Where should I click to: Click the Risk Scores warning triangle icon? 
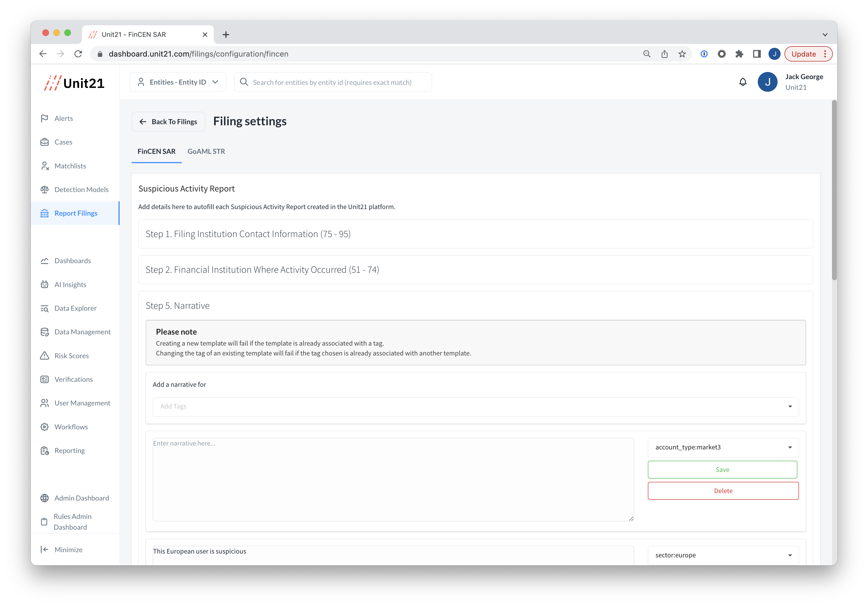click(x=45, y=355)
